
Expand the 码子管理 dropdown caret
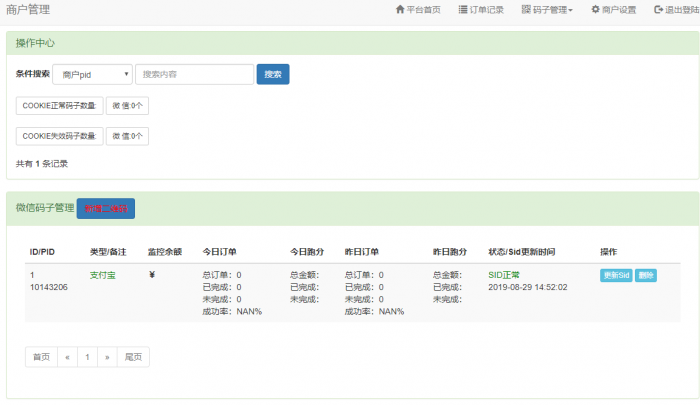(x=571, y=11)
